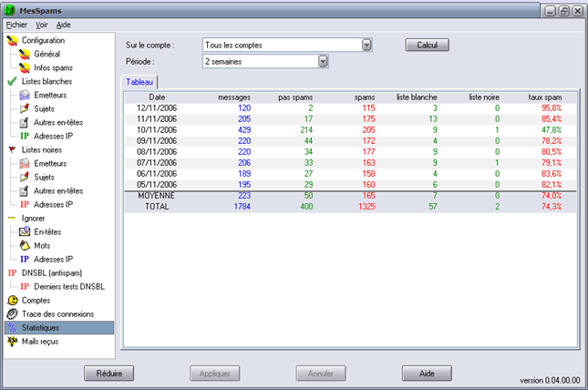Open Derniers tests DNSBL item
This screenshot has width=588, height=390.
click(x=64, y=286)
